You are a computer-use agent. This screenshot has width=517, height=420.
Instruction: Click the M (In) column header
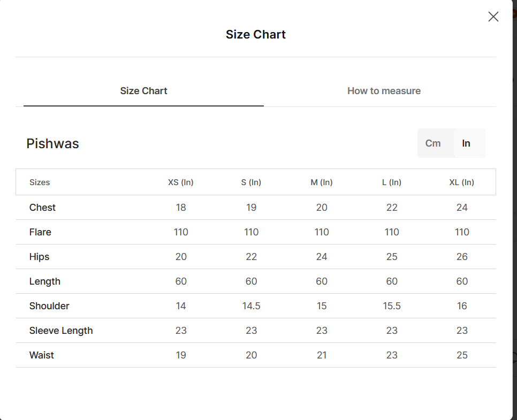[x=322, y=182]
